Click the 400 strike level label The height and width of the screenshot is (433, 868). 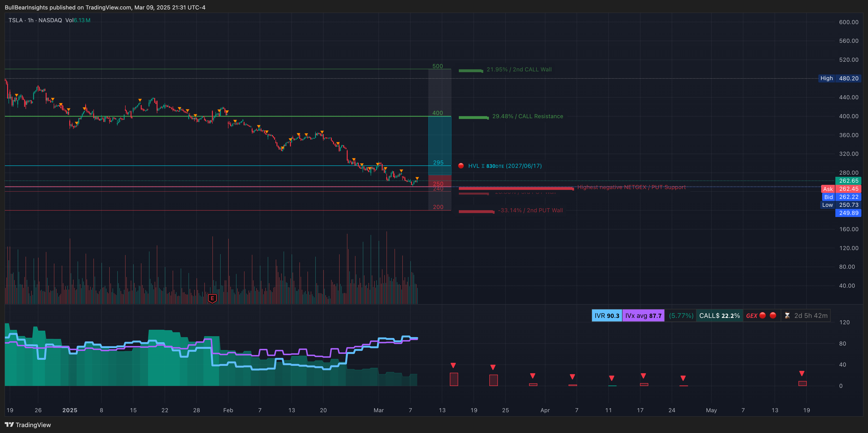coord(438,113)
